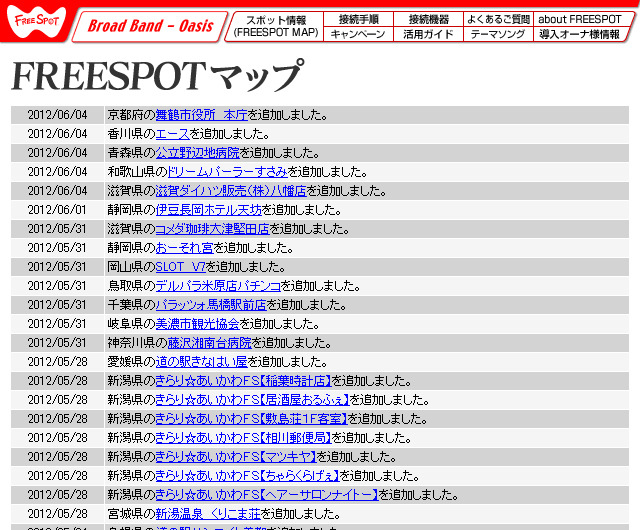Viewport: 640px width, 530px height.
Task: Open the 美濃市観光協会 link
Action: click(198, 324)
